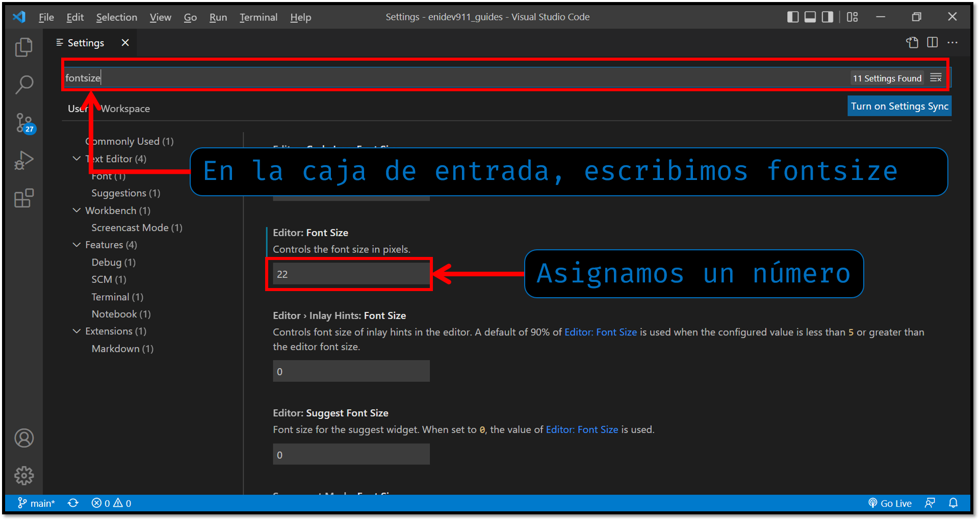Image resolution: width=980 pixels, height=521 pixels.
Task: Open Customize Layout icon
Action: (853, 17)
